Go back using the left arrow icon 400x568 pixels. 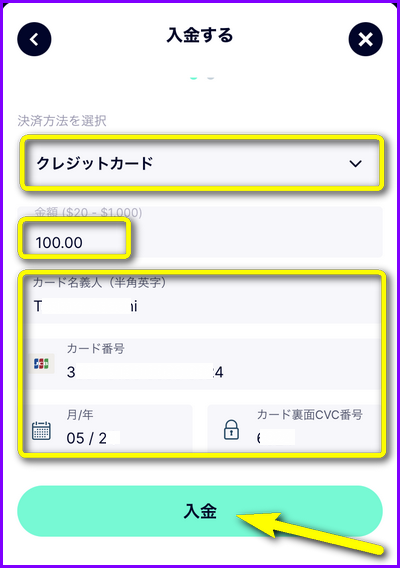tap(34, 39)
